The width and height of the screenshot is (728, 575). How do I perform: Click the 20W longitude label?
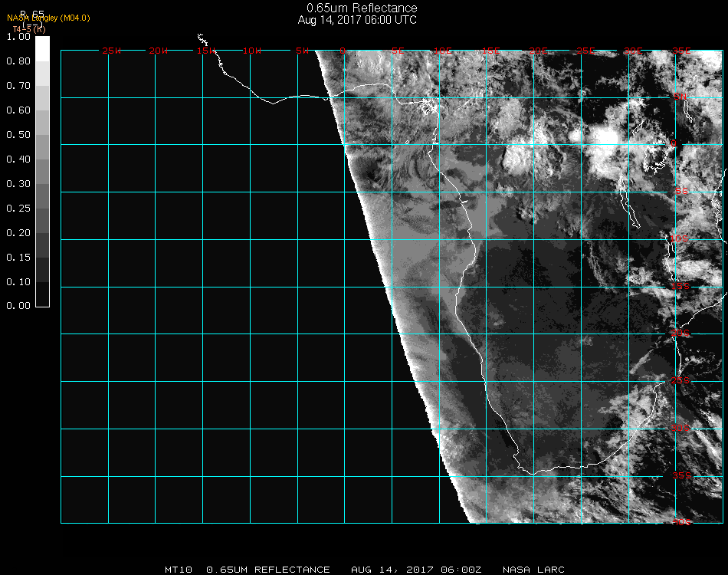159,51
